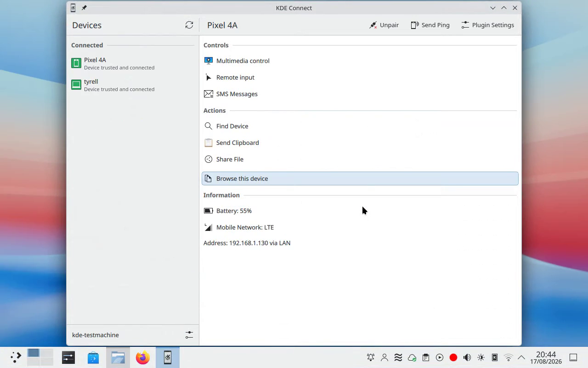Image resolution: width=588 pixels, height=368 pixels.
Task: Open Multimedia control
Action: click(360, 61)
